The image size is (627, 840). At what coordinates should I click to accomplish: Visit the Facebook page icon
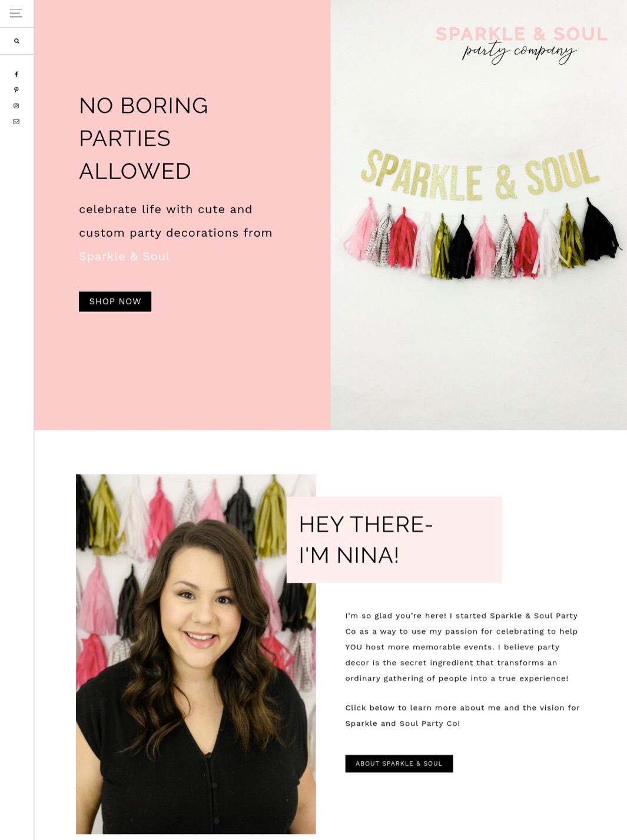click(16, 74)
